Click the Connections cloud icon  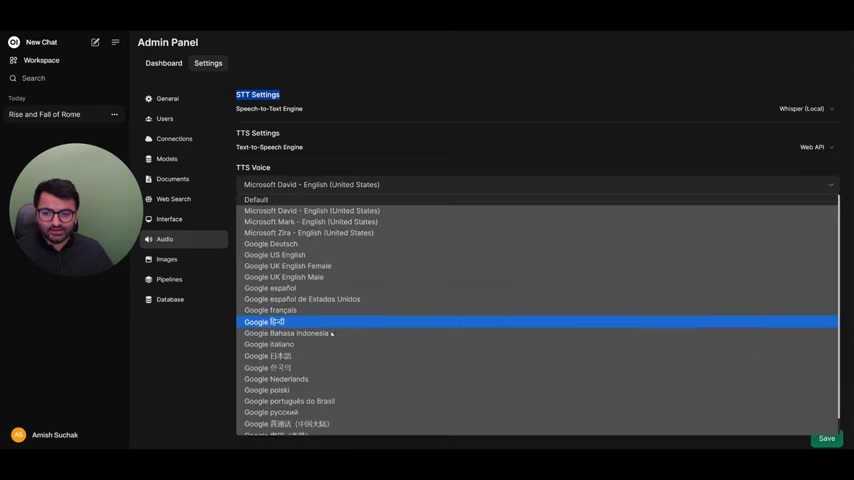pos(149,139)
